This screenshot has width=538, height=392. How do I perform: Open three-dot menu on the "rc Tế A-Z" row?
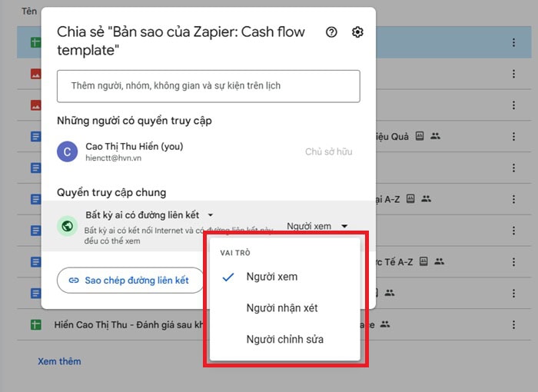point(513,262)
